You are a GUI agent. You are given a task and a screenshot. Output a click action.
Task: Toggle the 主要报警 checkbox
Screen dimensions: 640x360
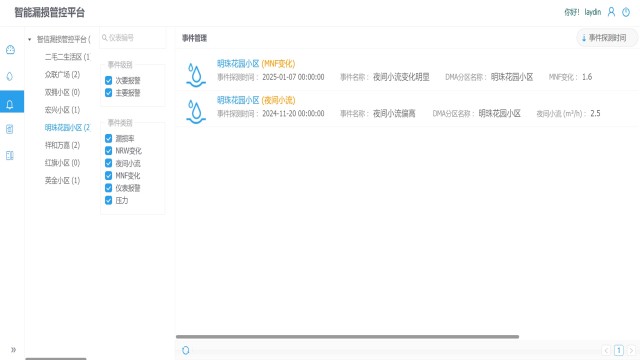[x=109, y=93]
